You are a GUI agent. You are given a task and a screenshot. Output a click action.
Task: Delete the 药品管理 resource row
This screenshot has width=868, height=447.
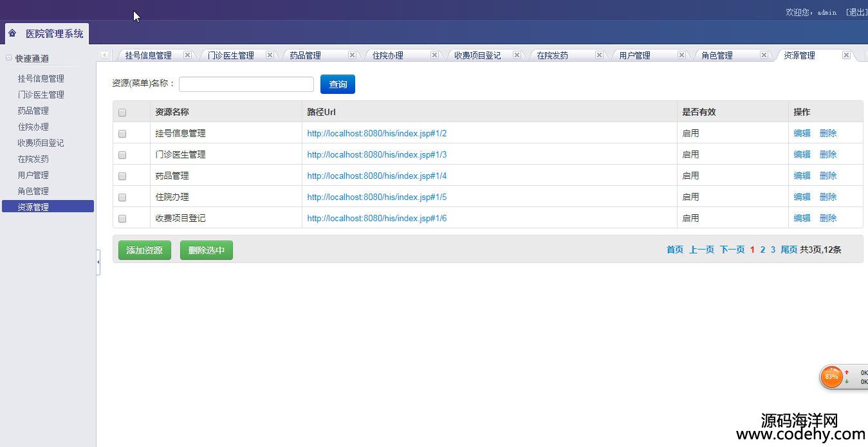828,176
